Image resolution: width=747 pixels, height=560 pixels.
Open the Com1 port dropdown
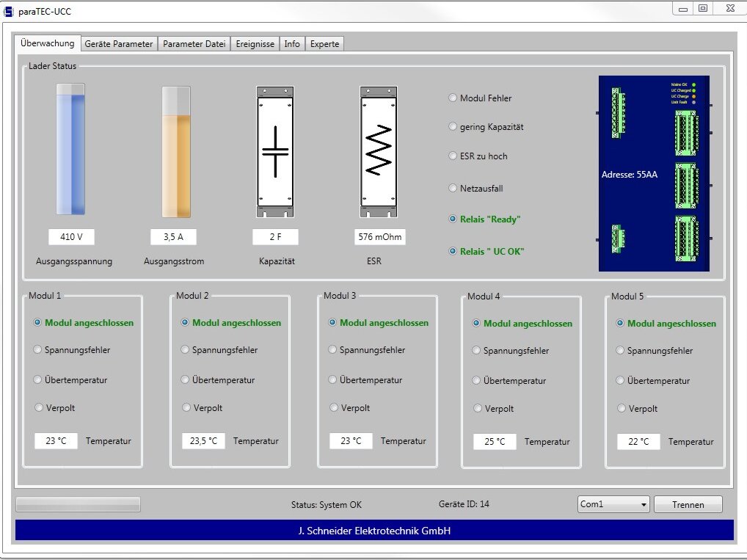pos(613,504)
